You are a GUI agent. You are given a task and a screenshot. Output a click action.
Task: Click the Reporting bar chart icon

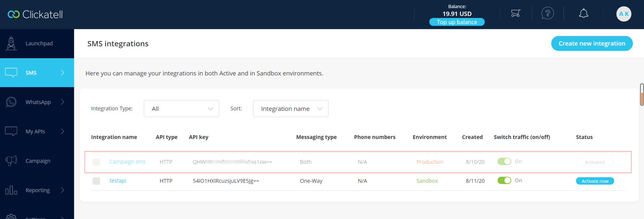pyautogui.click(x=11, y=190)
